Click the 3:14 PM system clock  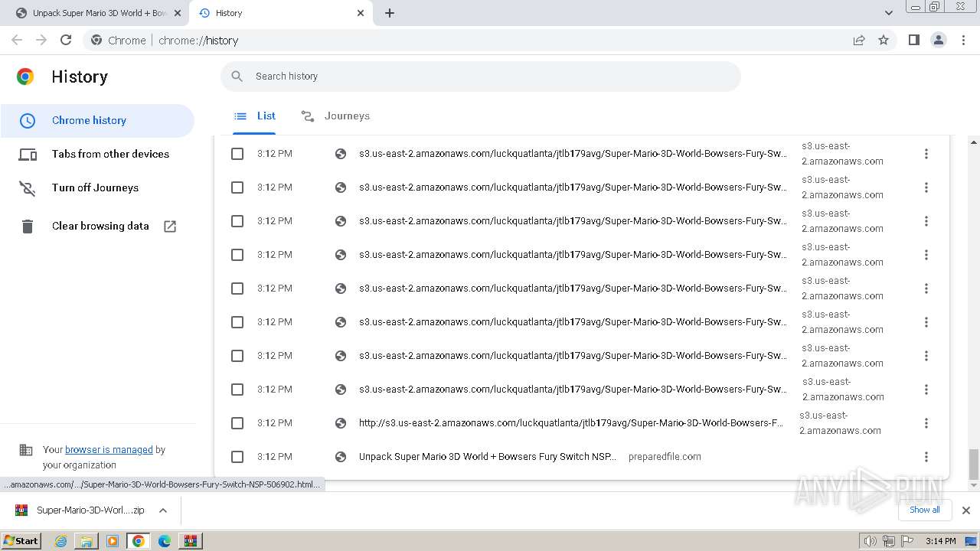click(940, 541)
